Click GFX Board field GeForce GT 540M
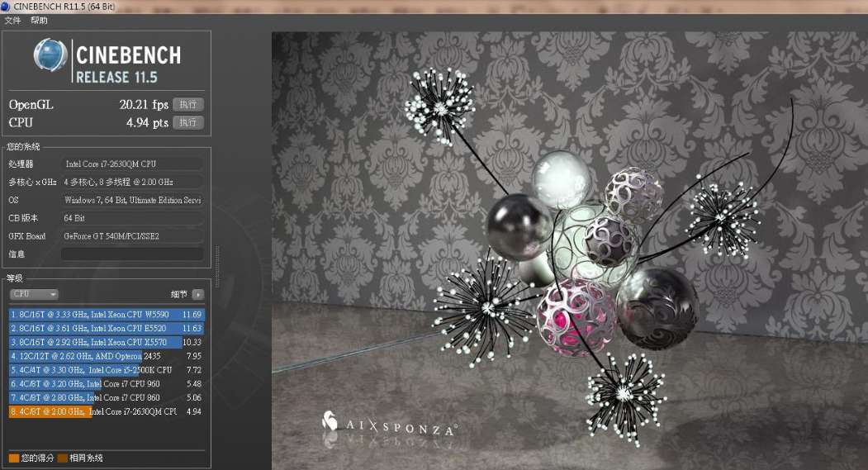This screenshot has height=470, width=868. tap(132, 236)
